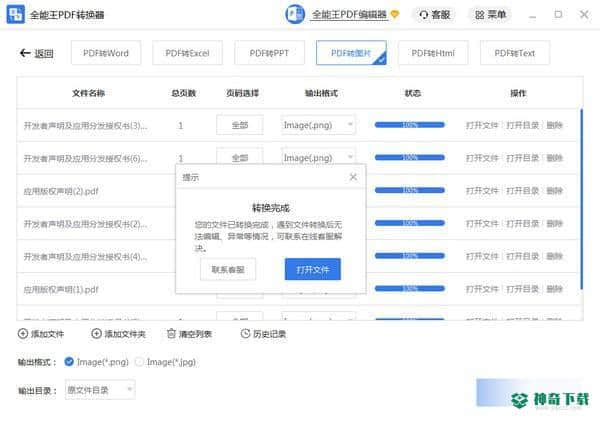The width and height of the screenshot is (600, 422).
Task: Select file row 开发者声明及应用分发授权书(4)
Action: click(85, 256)
